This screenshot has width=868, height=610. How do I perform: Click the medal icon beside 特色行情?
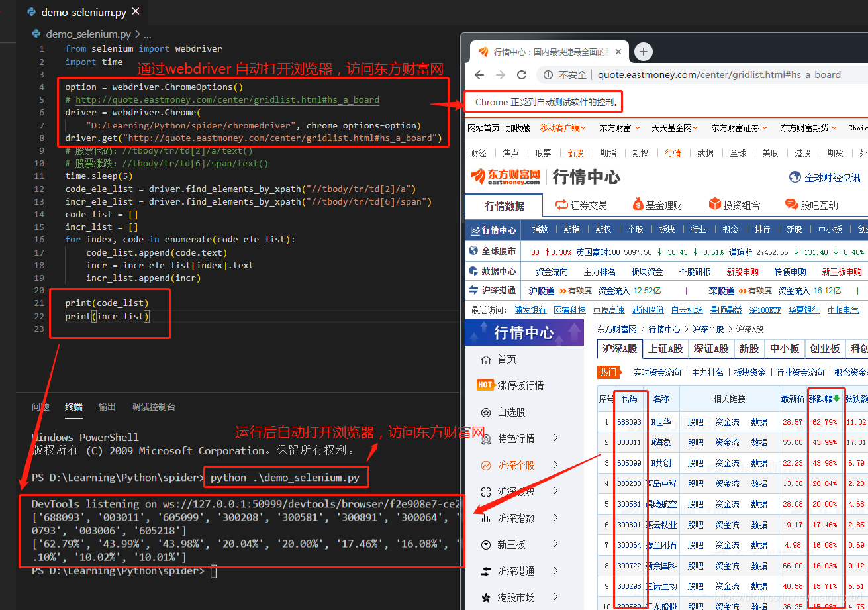point(486,438)
